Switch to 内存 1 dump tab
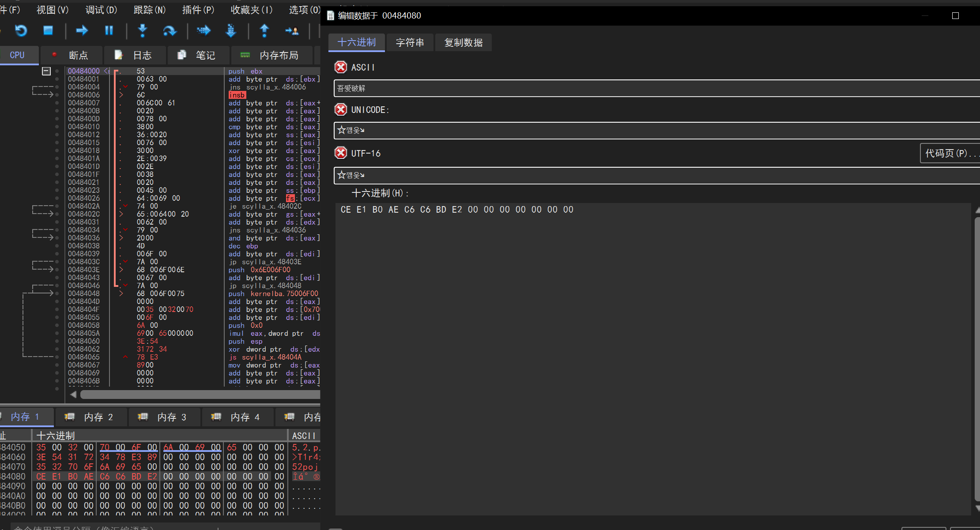 [26, 417]
